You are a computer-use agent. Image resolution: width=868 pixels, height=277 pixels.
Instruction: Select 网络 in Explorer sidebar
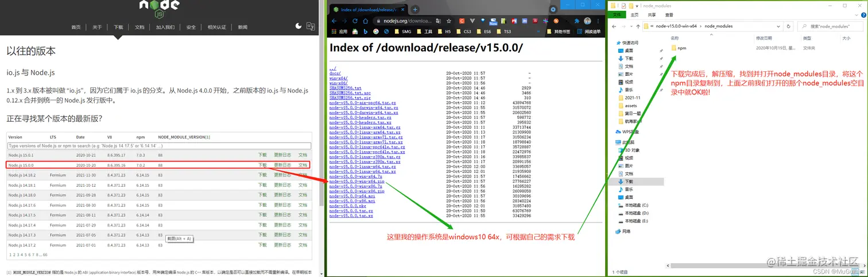623,232
